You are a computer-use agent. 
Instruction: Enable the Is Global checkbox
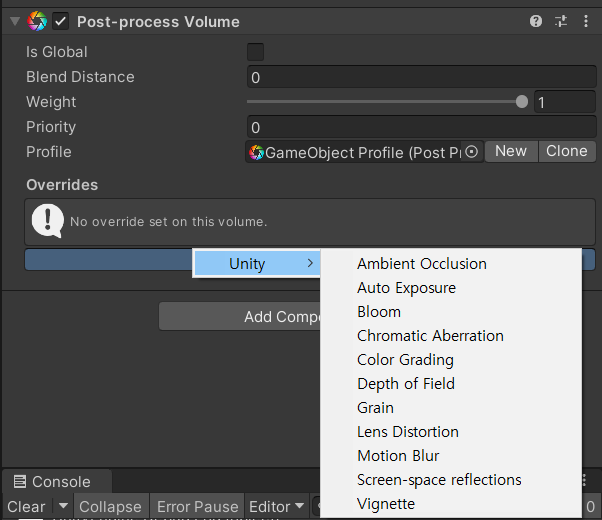click(255, 52)
